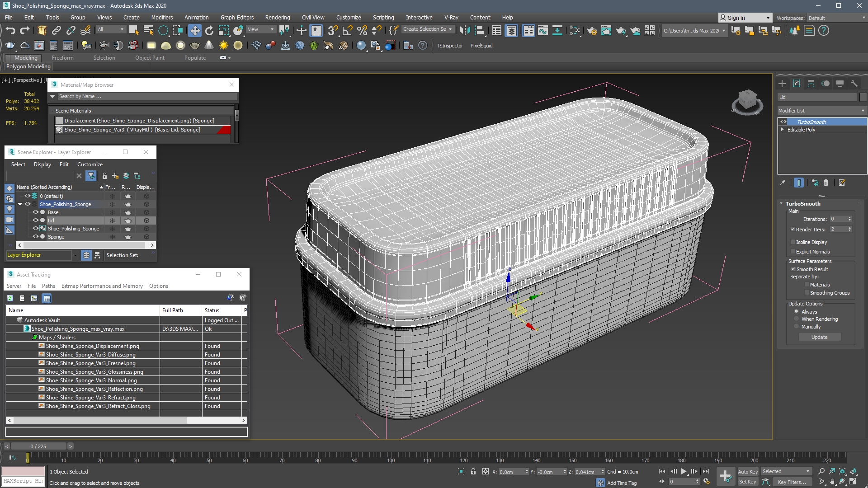Image resolution: width=868 pixels, height=488 pixels.
Task: Click the Redo arrow icon
Action: pos(25,30)
